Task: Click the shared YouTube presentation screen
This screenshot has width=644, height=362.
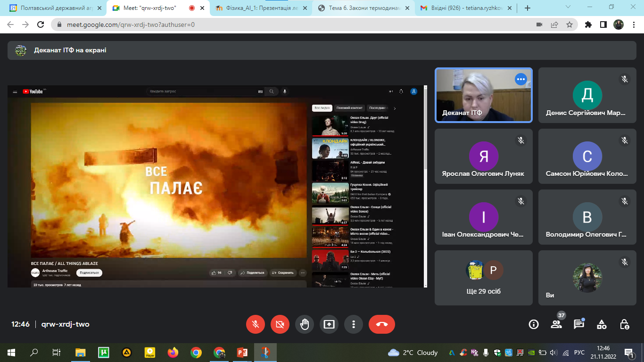Action: click(217, 186)
